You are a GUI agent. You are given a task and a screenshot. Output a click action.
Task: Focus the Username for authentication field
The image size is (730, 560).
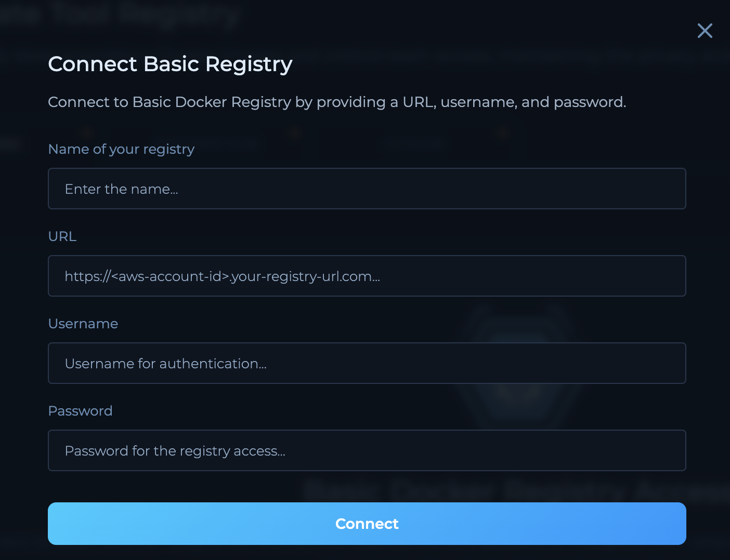(367, 363)
